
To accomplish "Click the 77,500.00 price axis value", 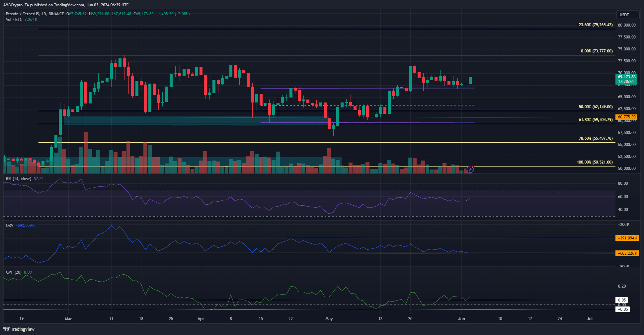I will tap(627, 37).
